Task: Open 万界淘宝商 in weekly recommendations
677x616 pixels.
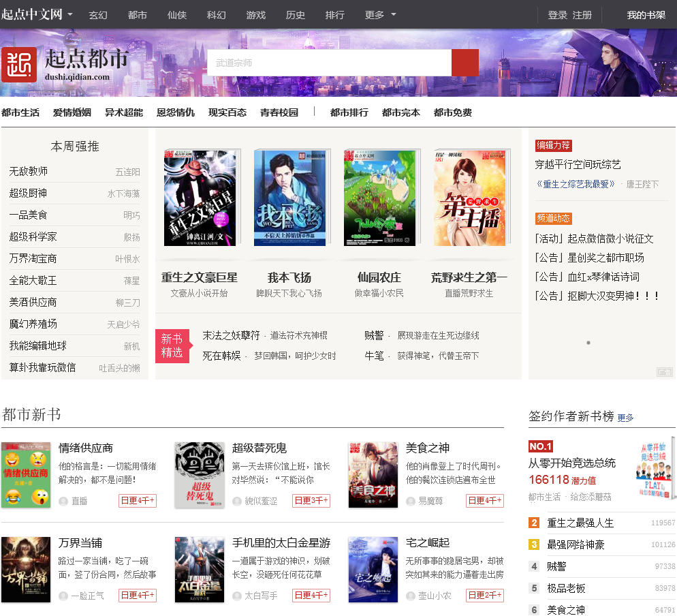Action: [x=33, y=259]
